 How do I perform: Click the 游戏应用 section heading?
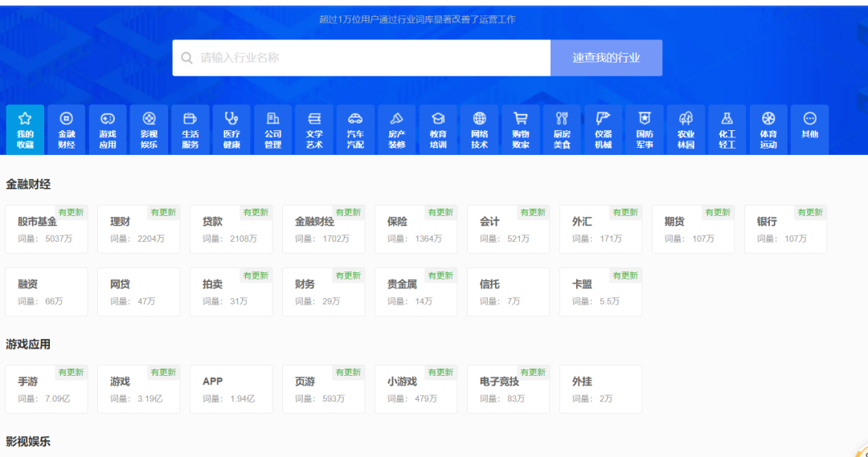[x=28, y=344]
